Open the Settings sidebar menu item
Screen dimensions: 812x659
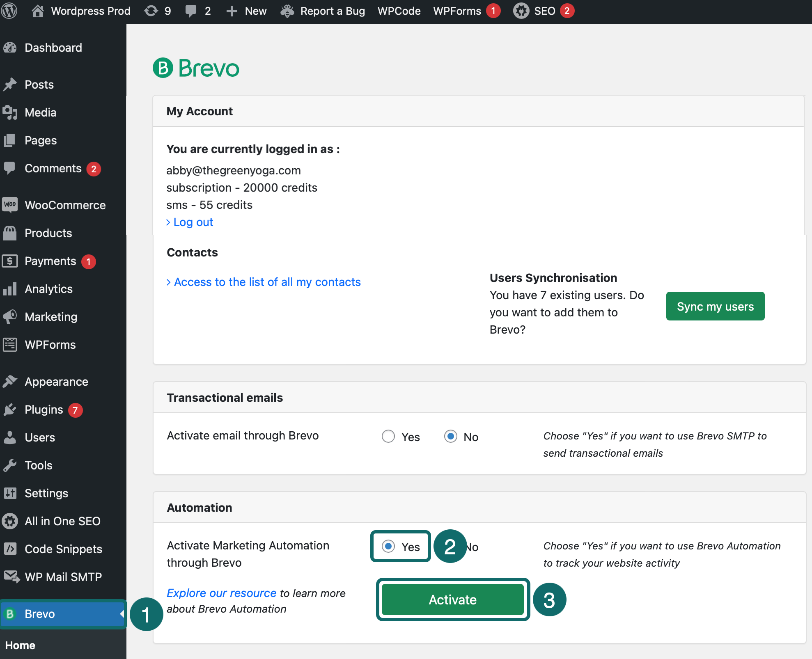click(46, 493)
